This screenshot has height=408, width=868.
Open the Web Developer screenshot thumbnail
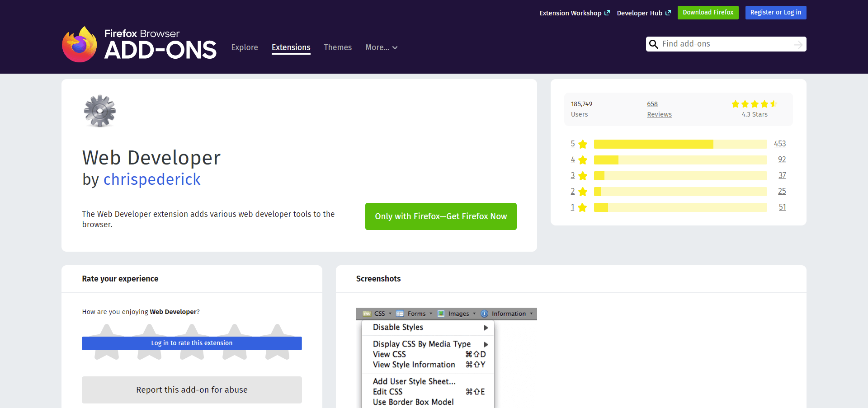point(447,358)
